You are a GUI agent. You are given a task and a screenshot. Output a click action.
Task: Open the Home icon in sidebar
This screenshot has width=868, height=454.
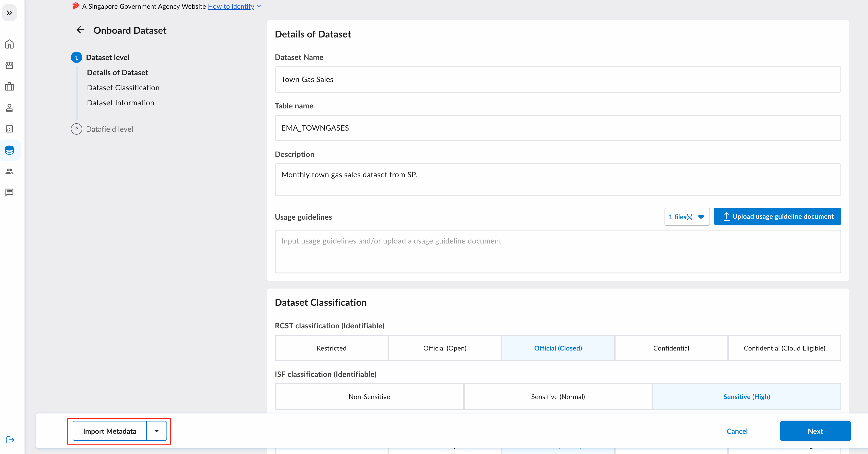pos(9,44)
